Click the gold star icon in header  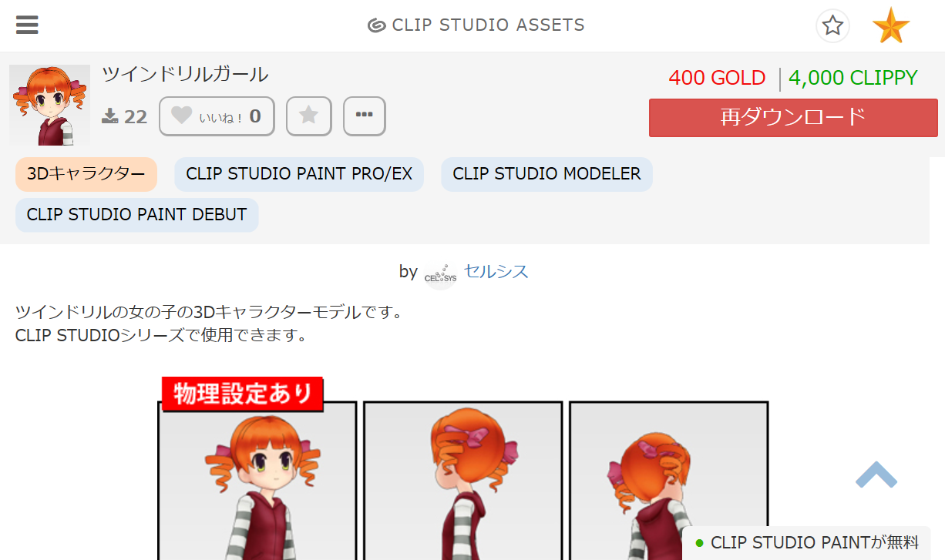(891, 25)
